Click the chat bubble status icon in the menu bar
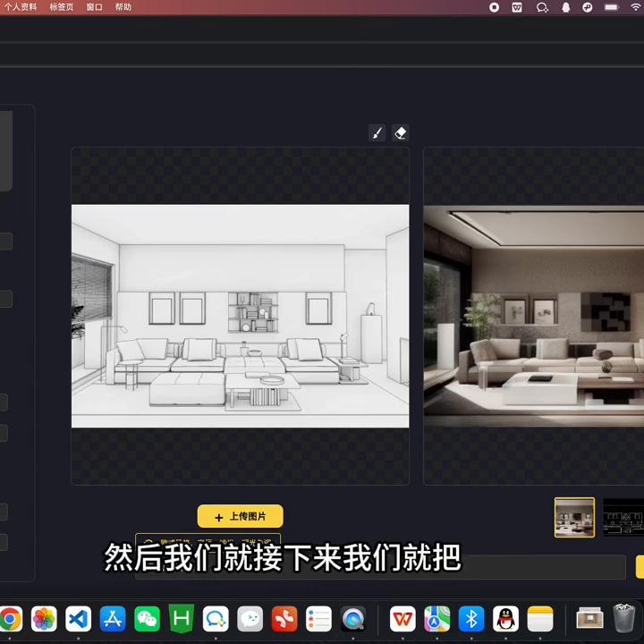 542,7
